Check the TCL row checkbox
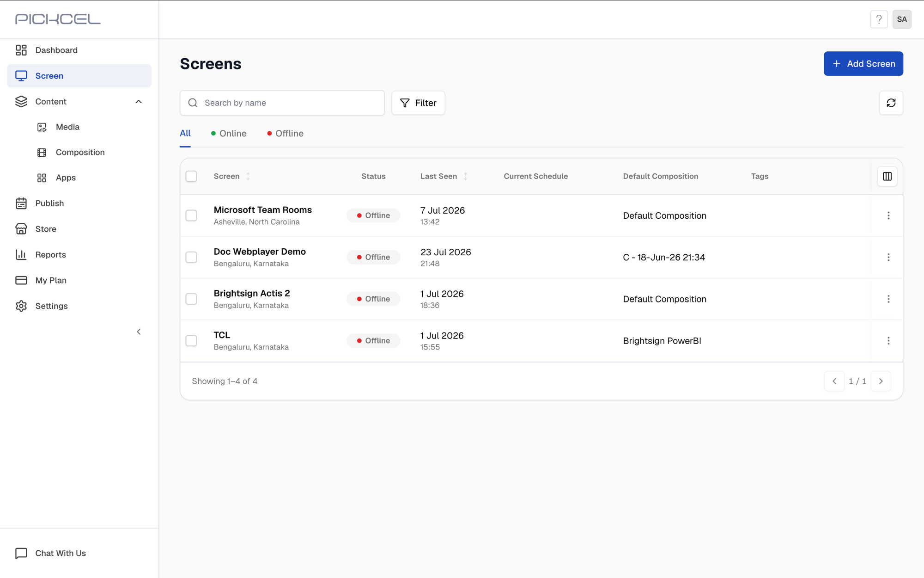 [191, 341]
